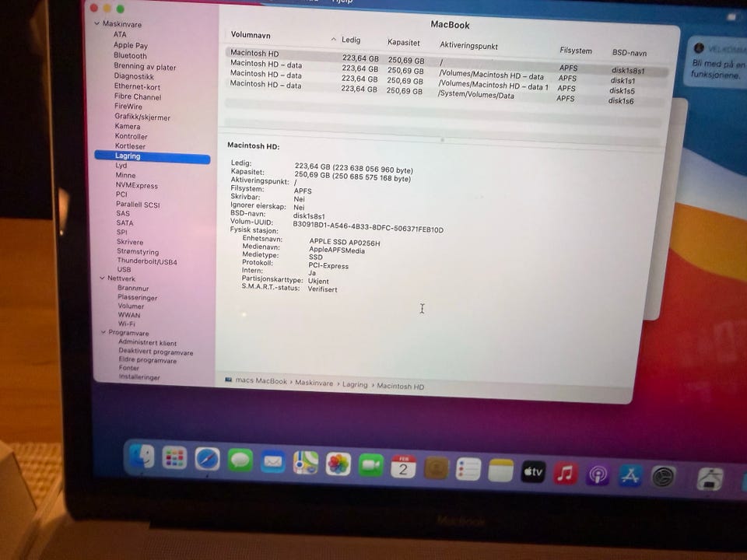
Task: Select row with BSD name disk1s1
Action: tap(445, 72)
